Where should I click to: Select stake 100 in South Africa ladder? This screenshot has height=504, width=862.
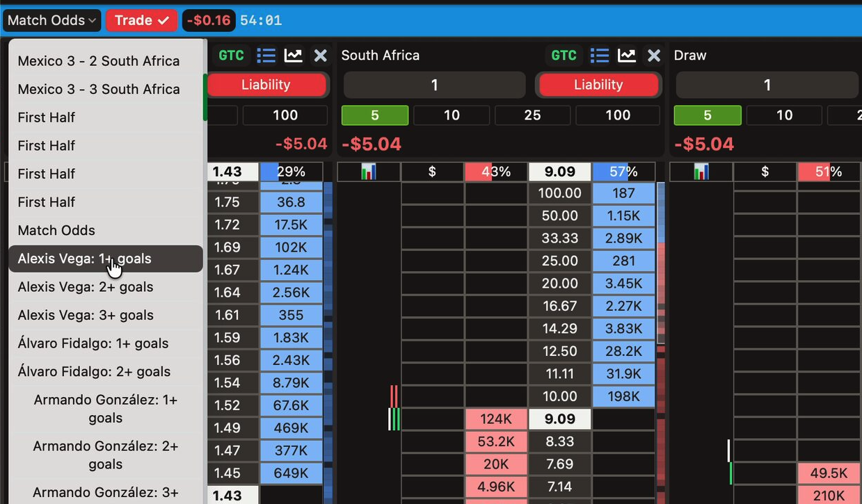(x=618, y=115)
